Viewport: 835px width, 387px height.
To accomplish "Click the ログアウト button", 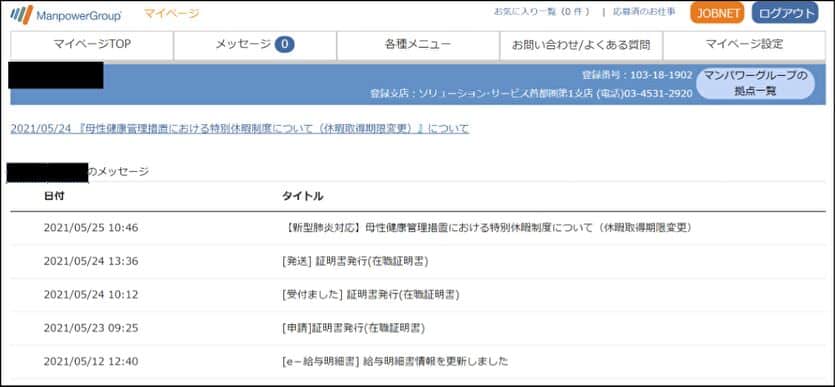I will (x=785, y=13).
